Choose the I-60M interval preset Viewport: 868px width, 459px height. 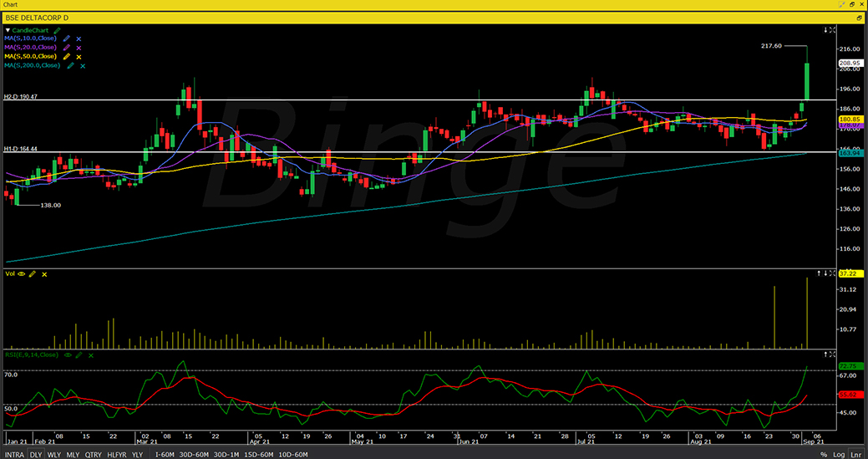coord(165,455)
